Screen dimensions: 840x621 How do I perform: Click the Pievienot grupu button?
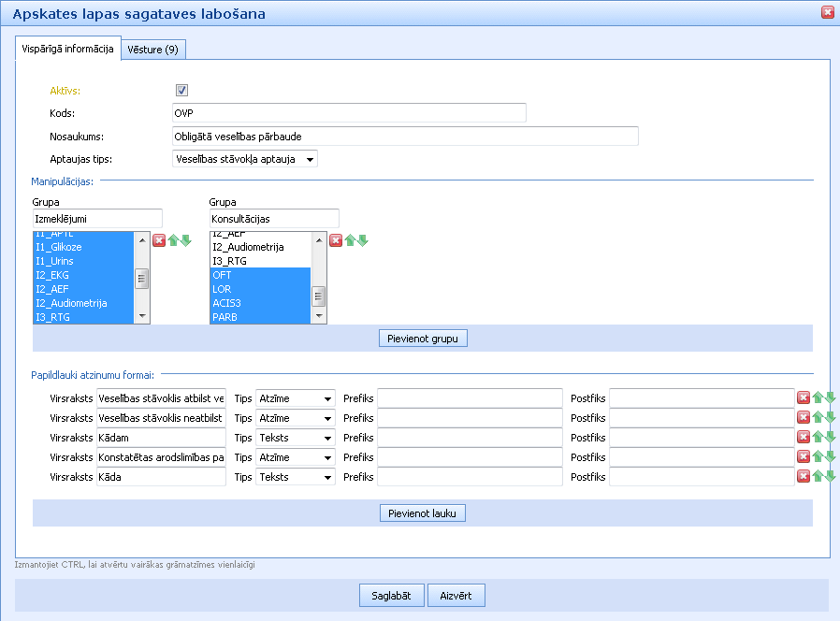[x=423, y=338]
